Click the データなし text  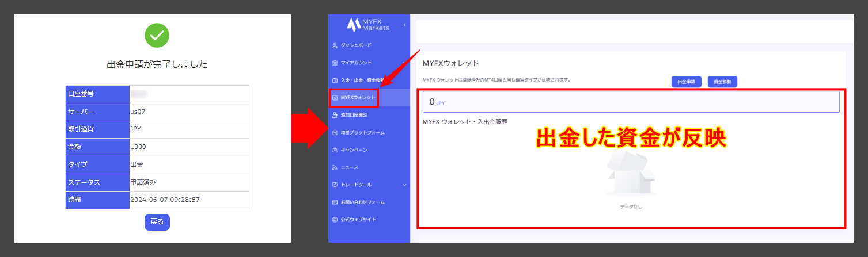(631, 206)
